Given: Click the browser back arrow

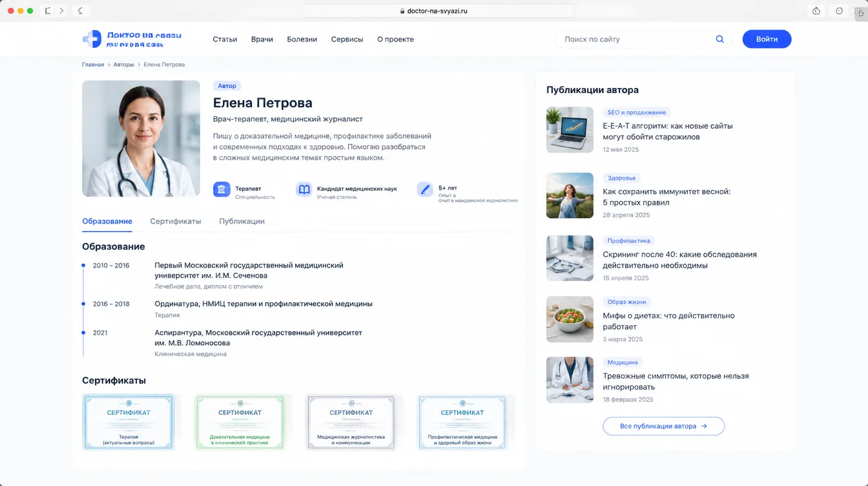Looking at the screenshot, I should tap(80, 11).
